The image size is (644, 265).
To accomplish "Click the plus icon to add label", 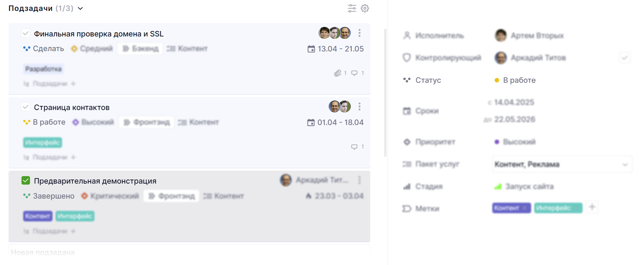I will click(x=592, y=207).
